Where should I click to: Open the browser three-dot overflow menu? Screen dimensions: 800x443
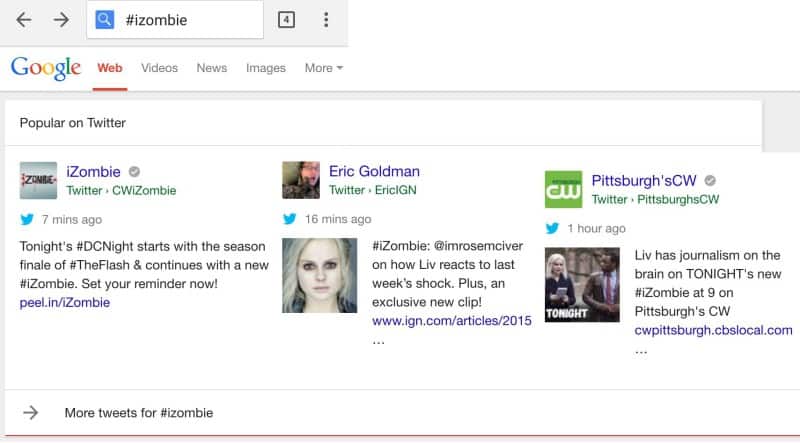pyautogui.click(x=326, y=20)
